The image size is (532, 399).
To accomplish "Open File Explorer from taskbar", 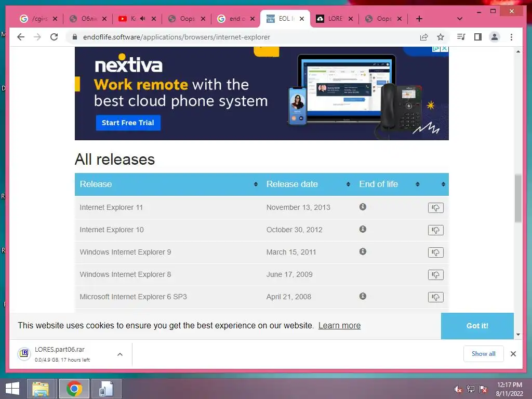I will tap(41, 389).
